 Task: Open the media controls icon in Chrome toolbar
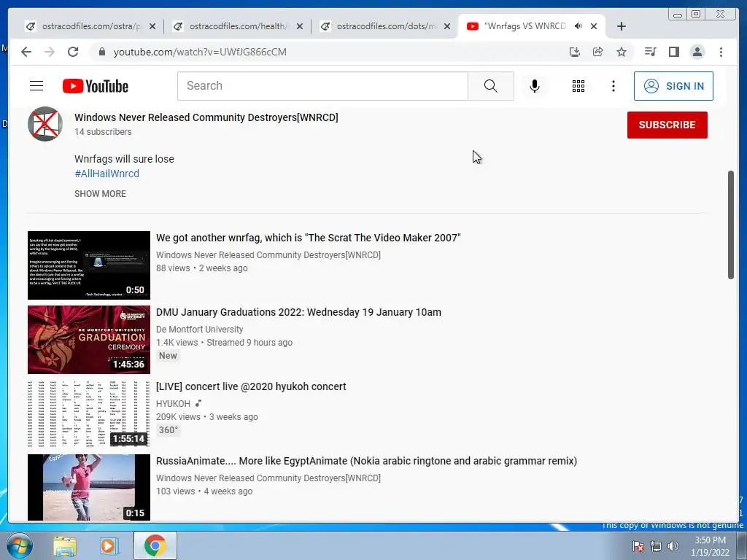pyautogui.click(x=650, y=52)
